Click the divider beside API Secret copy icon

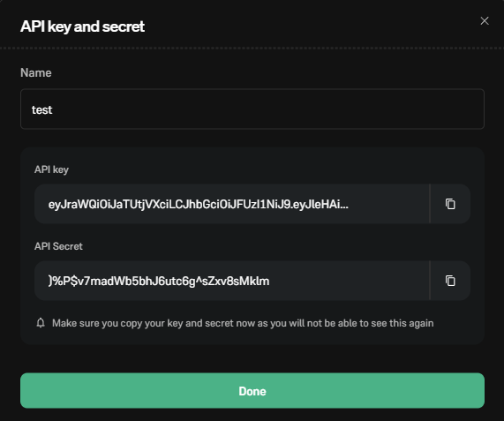coord(430,281)
